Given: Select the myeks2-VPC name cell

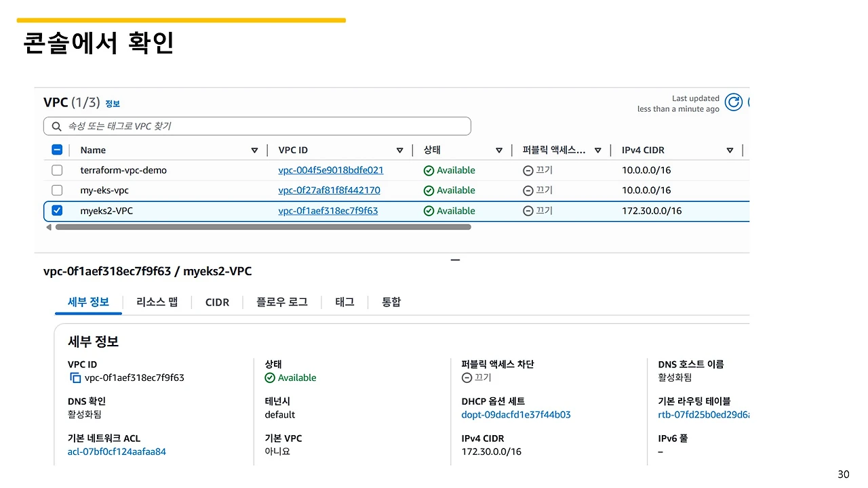Looking at the screenshot, I should coord(106,211).
